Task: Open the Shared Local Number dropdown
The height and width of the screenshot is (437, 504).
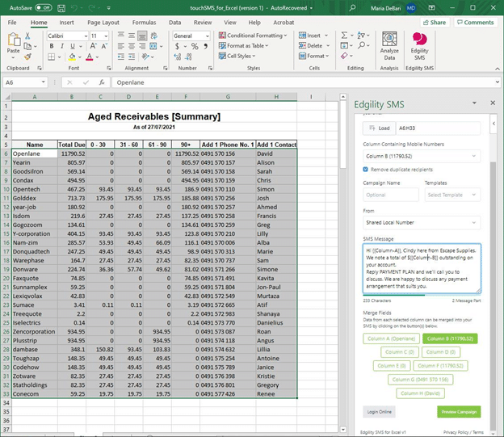Action: pos(422,222)
